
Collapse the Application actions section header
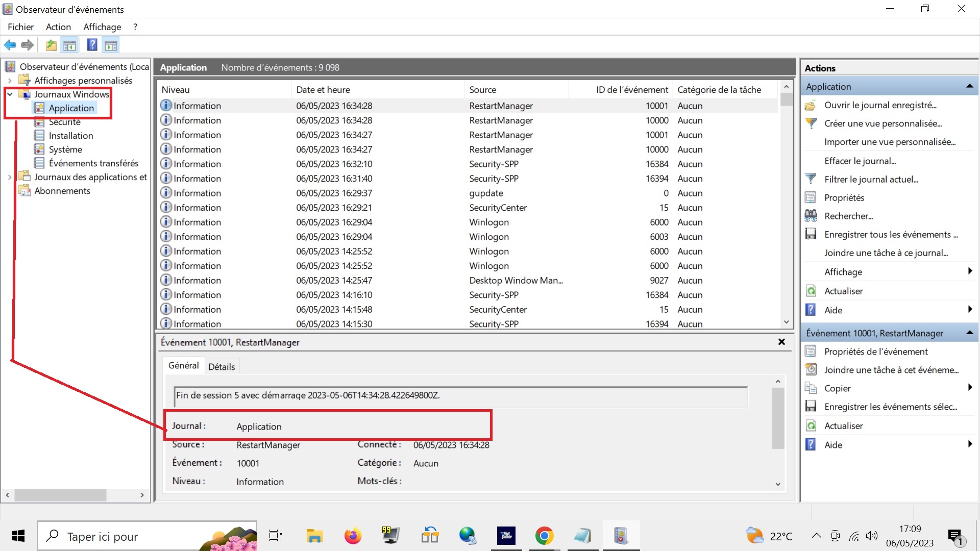coord(969,86)
